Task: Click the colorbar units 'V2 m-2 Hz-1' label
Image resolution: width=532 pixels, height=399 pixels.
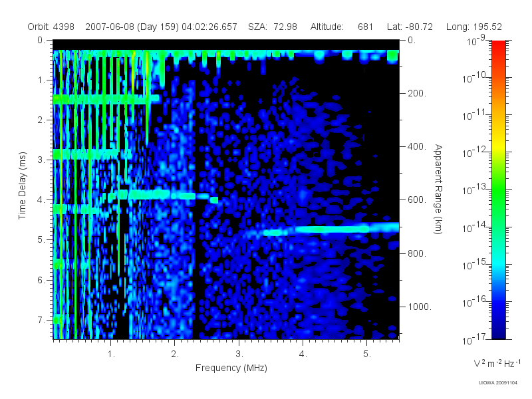Action: [x=497, y=363]
